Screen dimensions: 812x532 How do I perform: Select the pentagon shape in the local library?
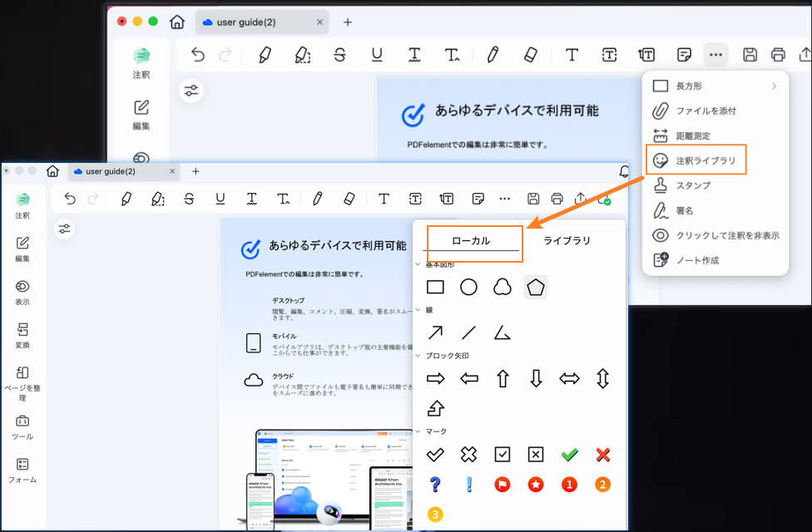[x=536, y=287]
